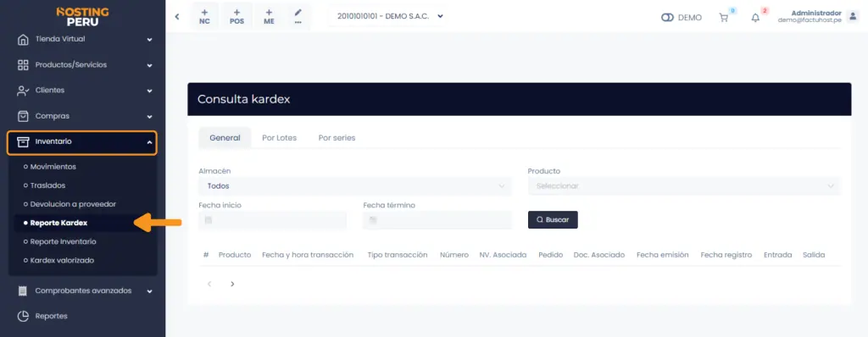Switch to the Por series tab

click(337, 138)
